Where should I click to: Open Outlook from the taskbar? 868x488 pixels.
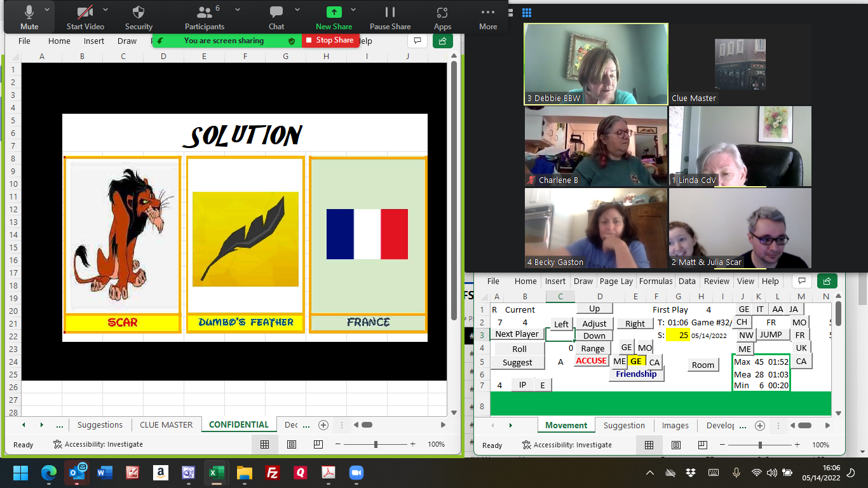tap(77, 473)
